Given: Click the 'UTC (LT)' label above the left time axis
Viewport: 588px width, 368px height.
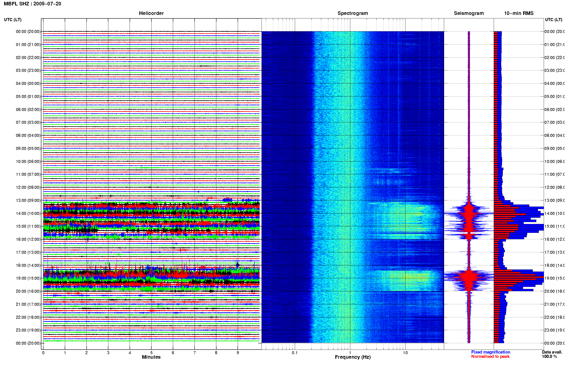Looking at the screenshot, I should pos(13,19).
